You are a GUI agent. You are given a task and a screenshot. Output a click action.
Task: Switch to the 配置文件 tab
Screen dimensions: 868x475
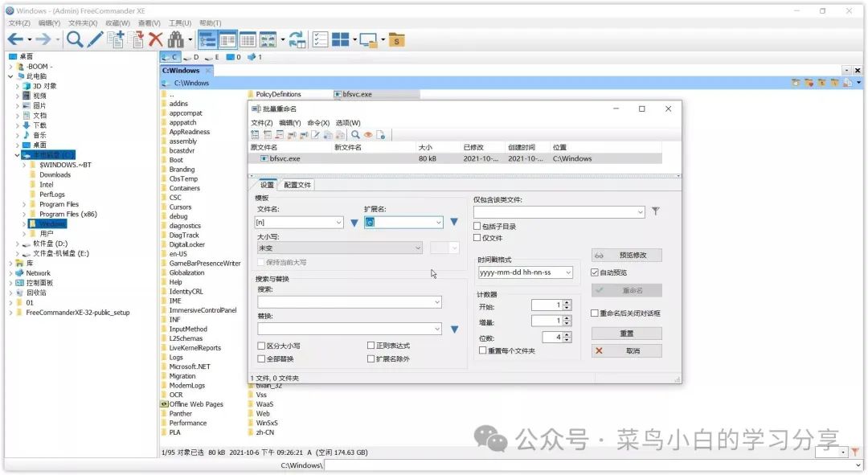[x=297, y=185]
